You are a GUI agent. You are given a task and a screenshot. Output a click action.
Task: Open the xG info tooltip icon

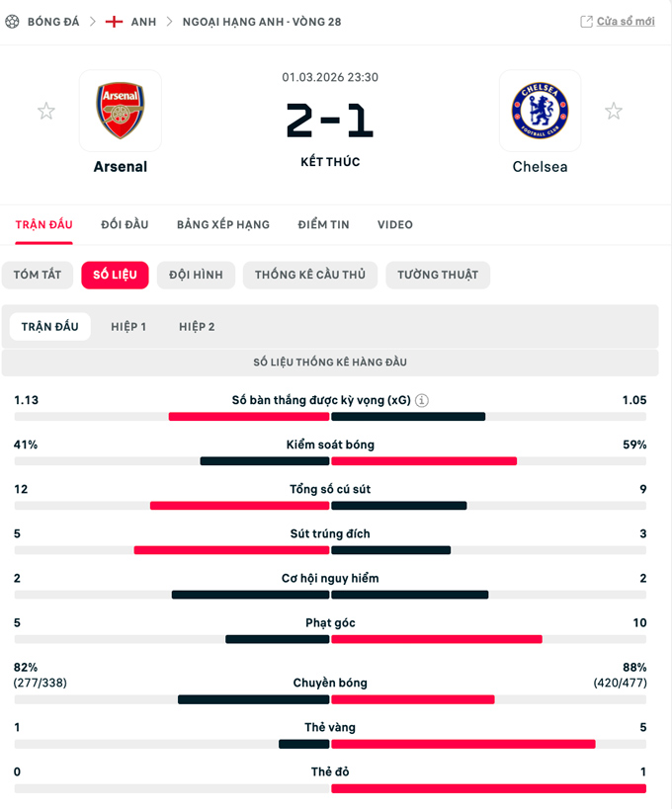tap(422, 400)
